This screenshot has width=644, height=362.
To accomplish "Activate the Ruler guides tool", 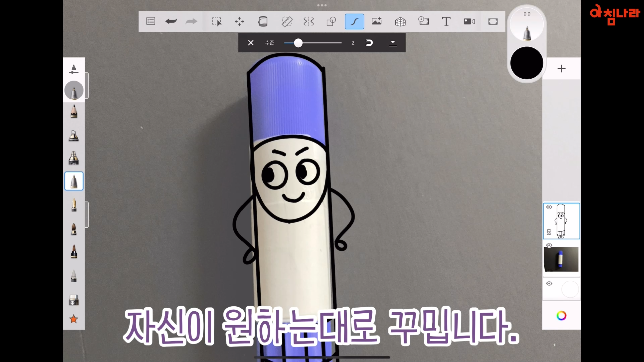I will pos(287,21).
